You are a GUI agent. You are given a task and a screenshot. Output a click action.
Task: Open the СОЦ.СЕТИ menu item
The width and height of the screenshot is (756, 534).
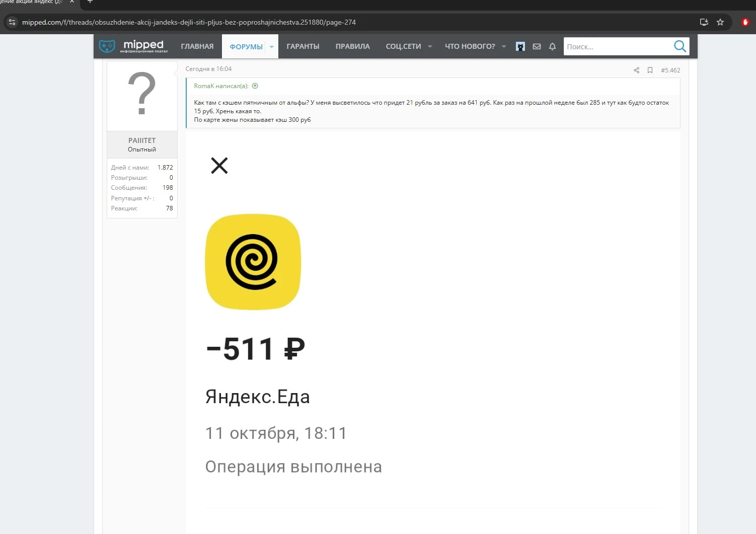pos(403,46)
